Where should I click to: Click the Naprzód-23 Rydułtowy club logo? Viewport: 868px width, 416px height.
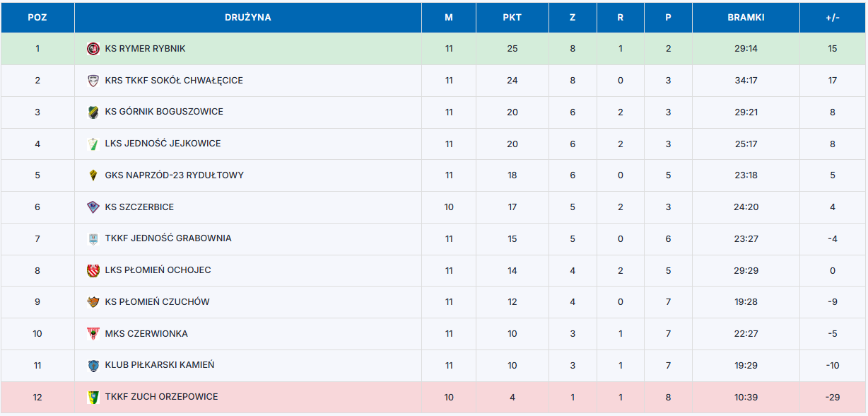93,175
